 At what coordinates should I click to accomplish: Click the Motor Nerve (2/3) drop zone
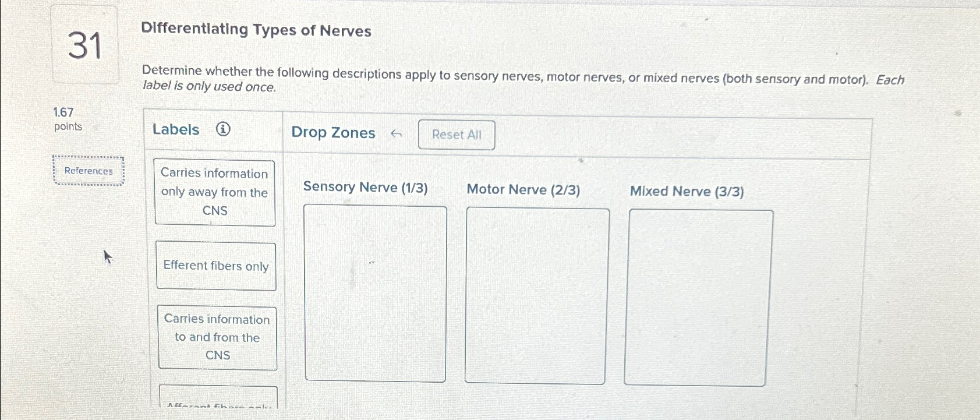coord(535,293)
